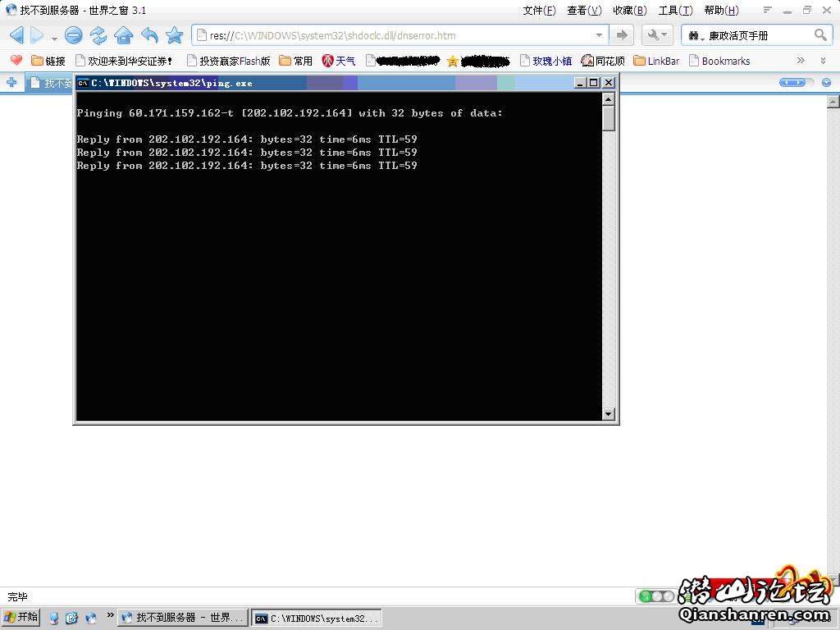840x630 pixels.
Task: Refresh the page with the reload icon
Action: (x=98, y=36)
